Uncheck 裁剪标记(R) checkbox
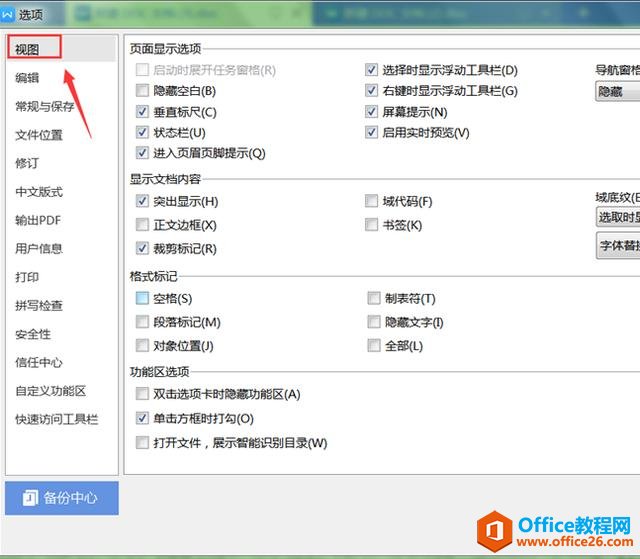This screenshot has height=559, width=640. click(x=142, y=248)
